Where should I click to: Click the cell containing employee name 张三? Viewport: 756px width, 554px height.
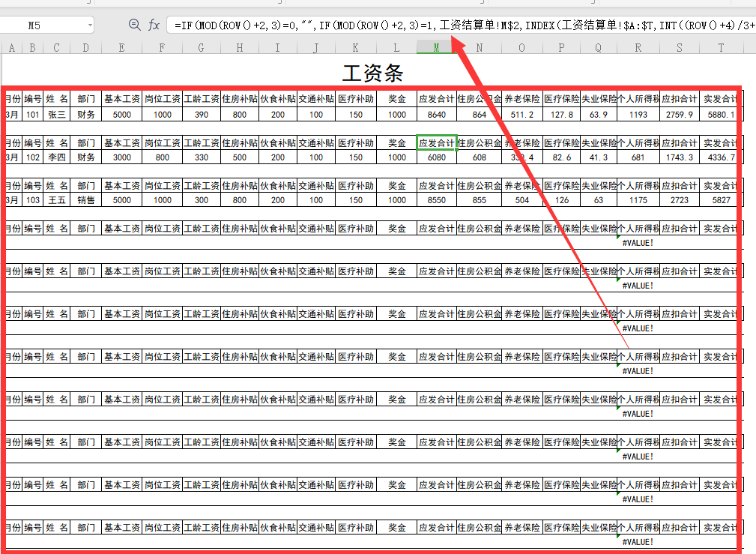coord(56,114)
